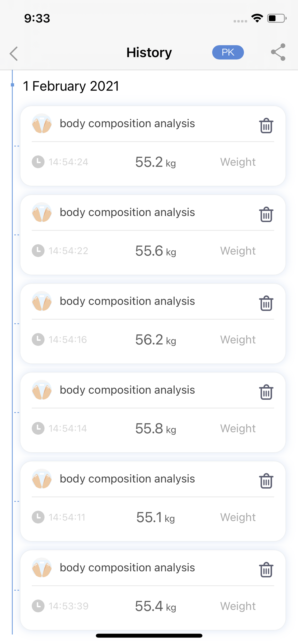Open the 14:54:11 body composition record

coord(153,501)
